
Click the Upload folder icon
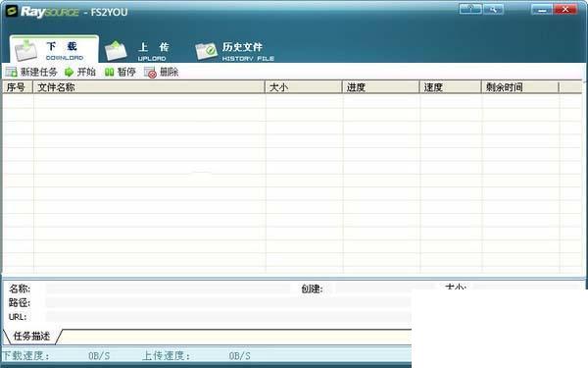tap(116, 51)
